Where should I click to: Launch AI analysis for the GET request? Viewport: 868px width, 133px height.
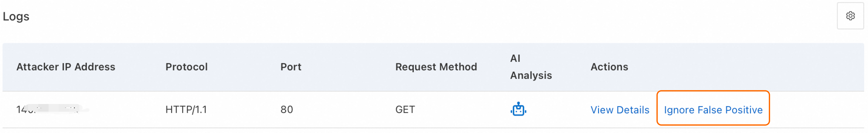(x=518, y=109)
